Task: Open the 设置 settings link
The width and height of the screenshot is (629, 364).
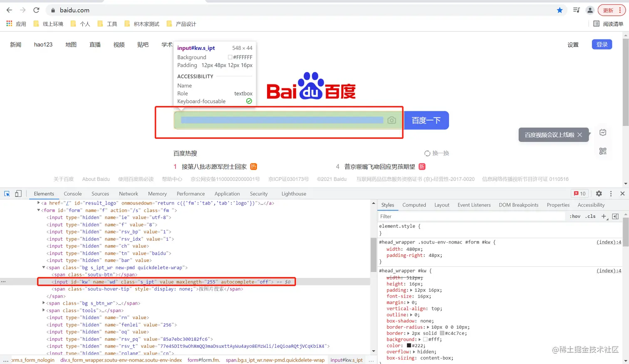Action: click(573, 44)
